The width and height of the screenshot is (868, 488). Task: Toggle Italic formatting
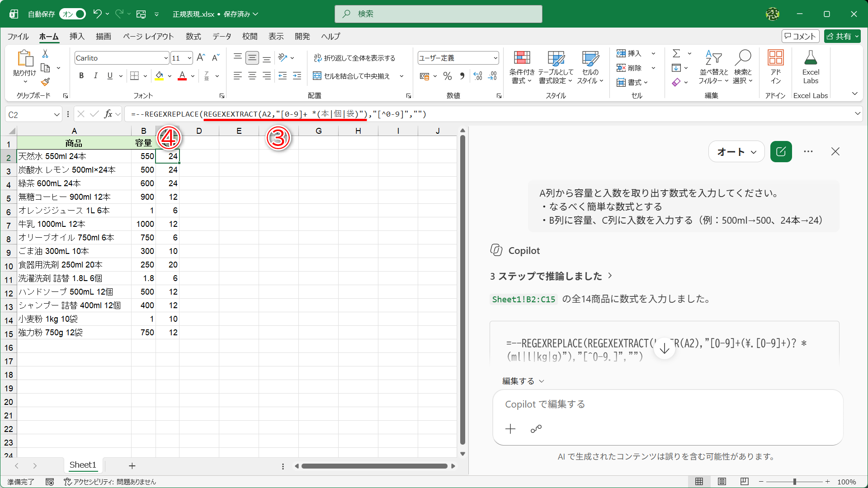point(95,76)
